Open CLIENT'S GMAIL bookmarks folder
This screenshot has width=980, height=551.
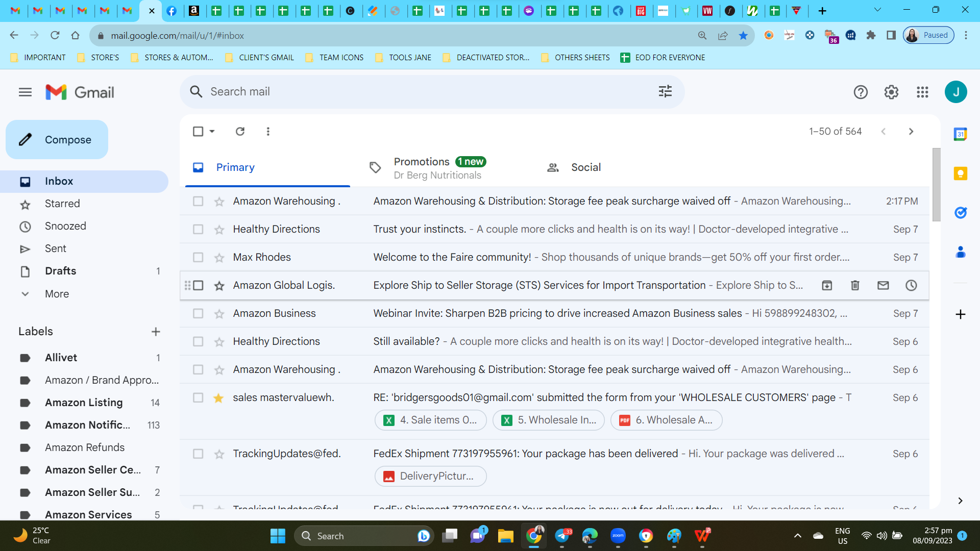(260, 58)
